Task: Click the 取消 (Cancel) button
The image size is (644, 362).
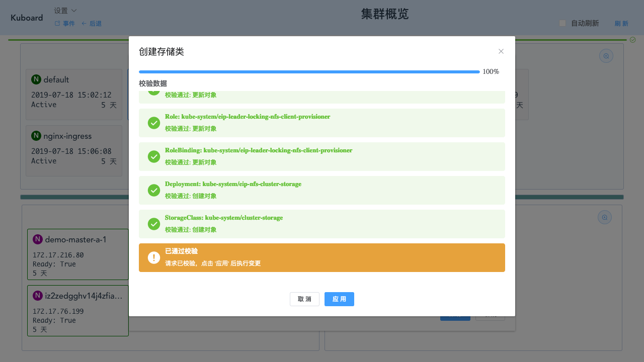Action: coord(304,299)
